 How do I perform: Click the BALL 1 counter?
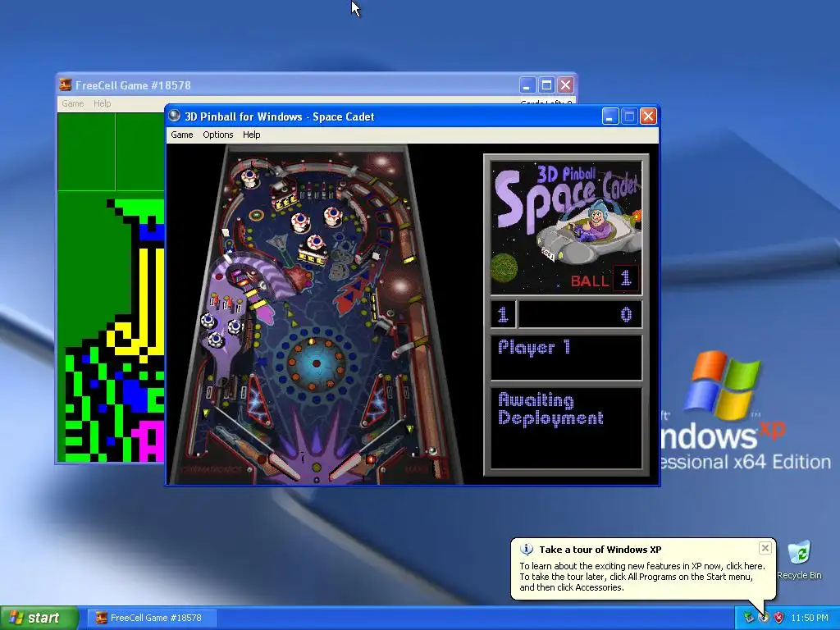[x=605, y=279]
